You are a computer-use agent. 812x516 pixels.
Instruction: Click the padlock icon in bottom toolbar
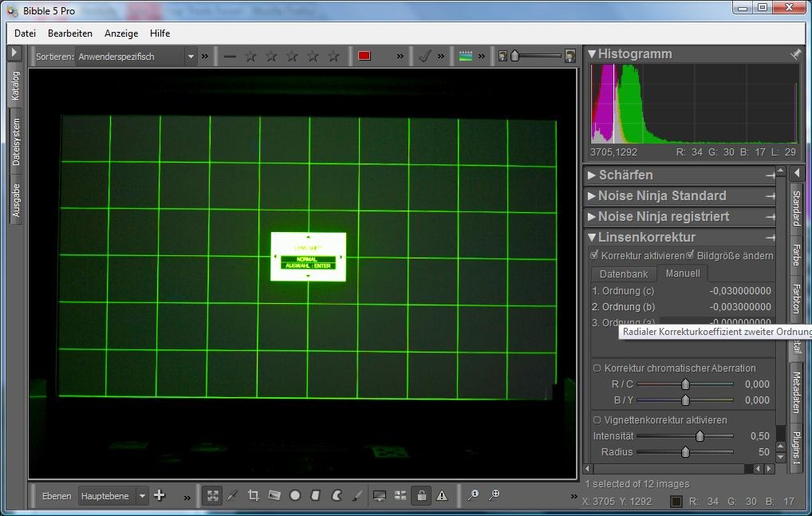tap(421, 495)
